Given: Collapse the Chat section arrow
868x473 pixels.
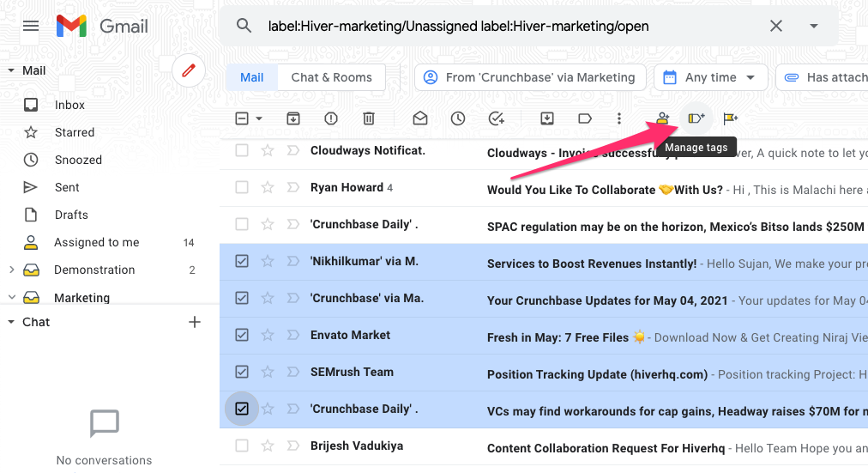Looking at the screenshot, I should (x=10, y=322).
